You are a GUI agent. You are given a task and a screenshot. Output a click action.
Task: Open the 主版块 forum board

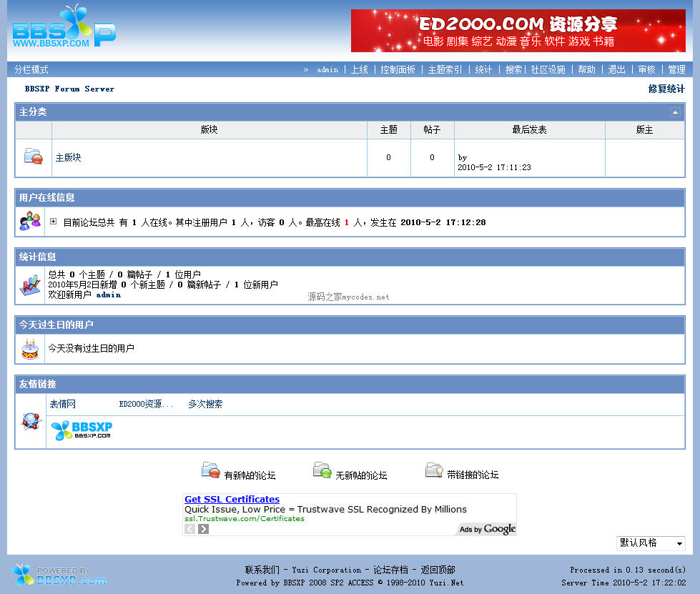click(69, 157)
